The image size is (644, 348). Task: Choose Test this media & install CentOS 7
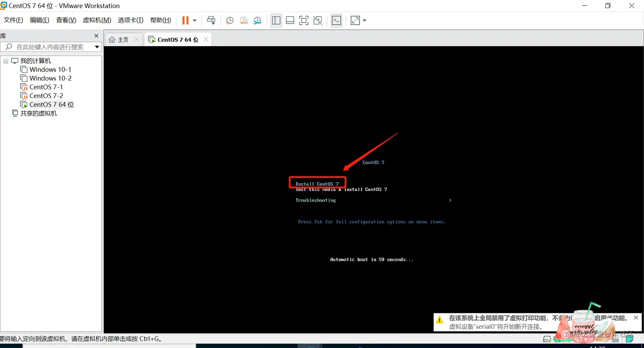click(342, 189)
